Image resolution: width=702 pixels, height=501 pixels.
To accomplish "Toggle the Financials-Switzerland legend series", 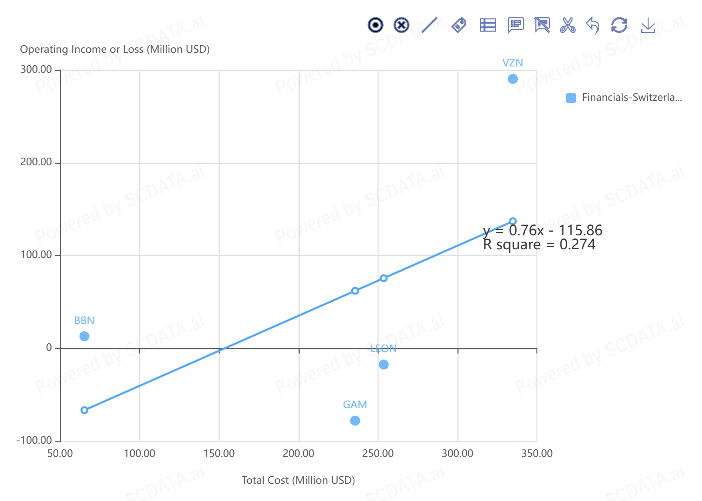I will 631,98.
